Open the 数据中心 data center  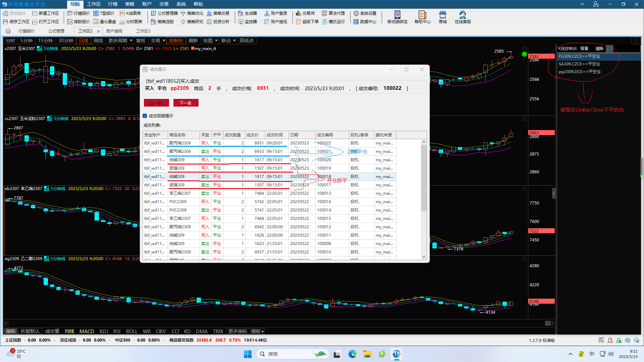365,22
